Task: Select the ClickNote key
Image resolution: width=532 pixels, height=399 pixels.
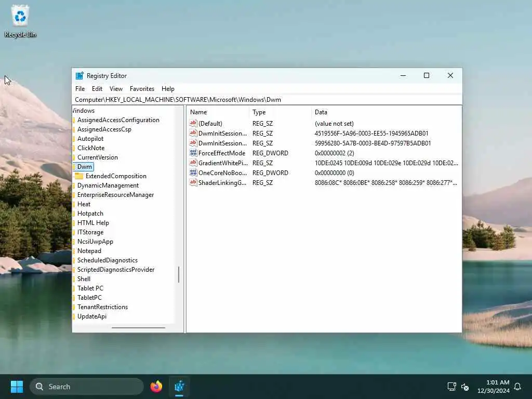Action: (x=91, y=148)
